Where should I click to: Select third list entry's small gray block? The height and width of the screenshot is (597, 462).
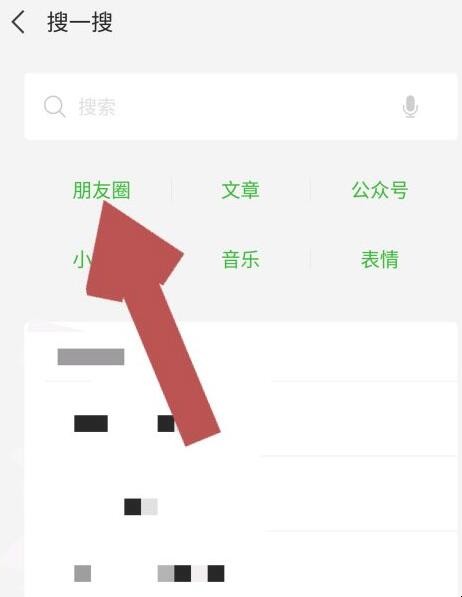[x=82, y=573]
